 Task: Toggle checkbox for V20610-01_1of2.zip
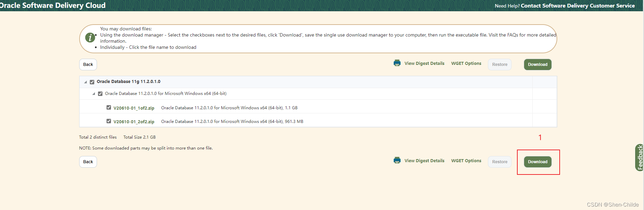pyautogui.click(x=109, y=108)
